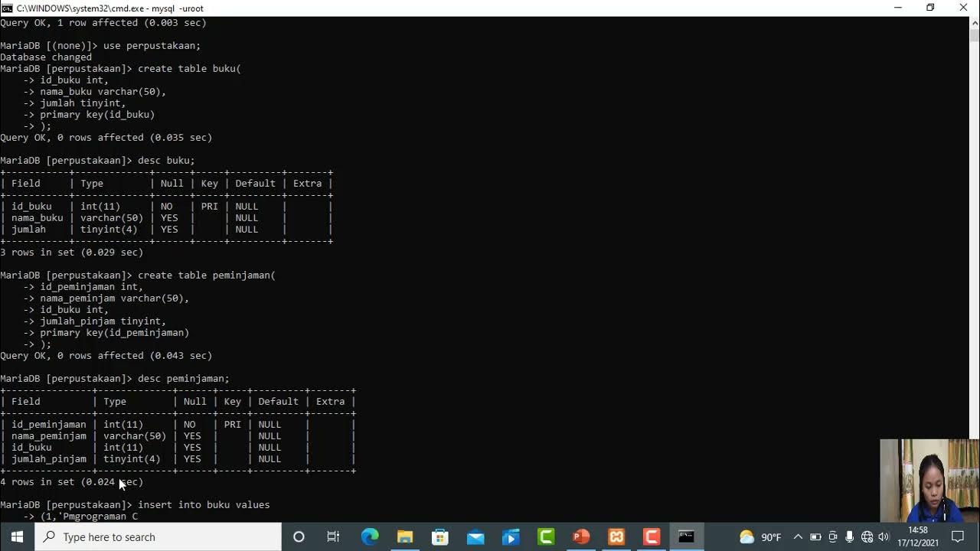Viewport: 980px width, 551px height.
Task: Click the 'insert into buku values' command
Action: (x=204, y=505)
